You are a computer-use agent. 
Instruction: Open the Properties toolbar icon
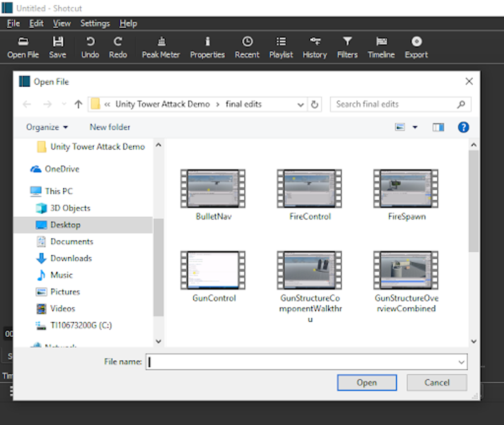click(207, 42)
